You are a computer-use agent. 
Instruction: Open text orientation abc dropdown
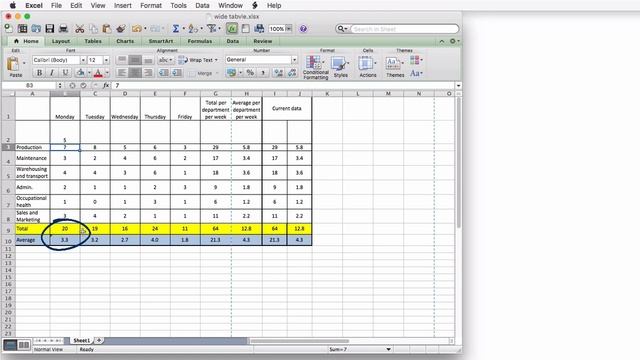click(x=165, y=60)
